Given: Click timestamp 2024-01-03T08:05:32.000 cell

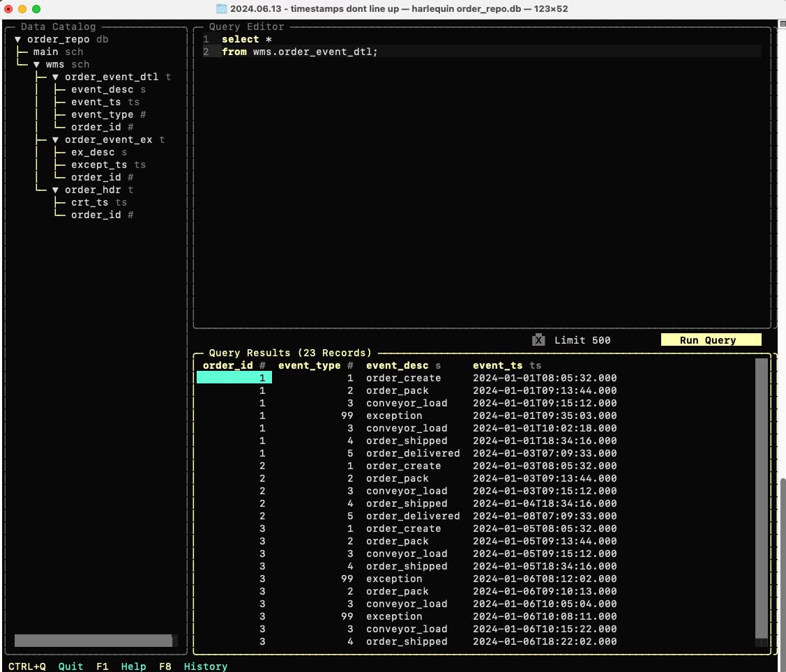Looking at the screenshot, I should 545,466.
